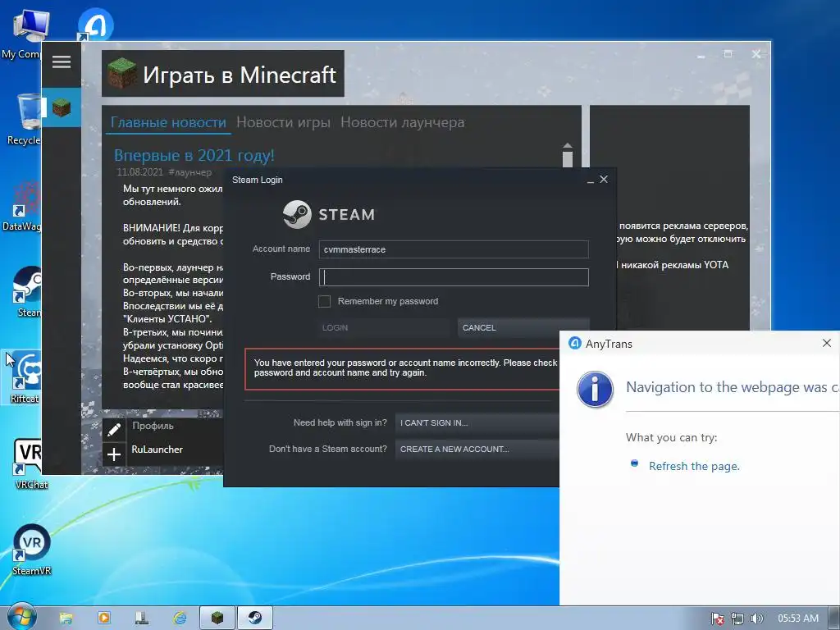Click the Steam incorrect password error message
This screenshot has height=630, width=840.
(402, 368)
